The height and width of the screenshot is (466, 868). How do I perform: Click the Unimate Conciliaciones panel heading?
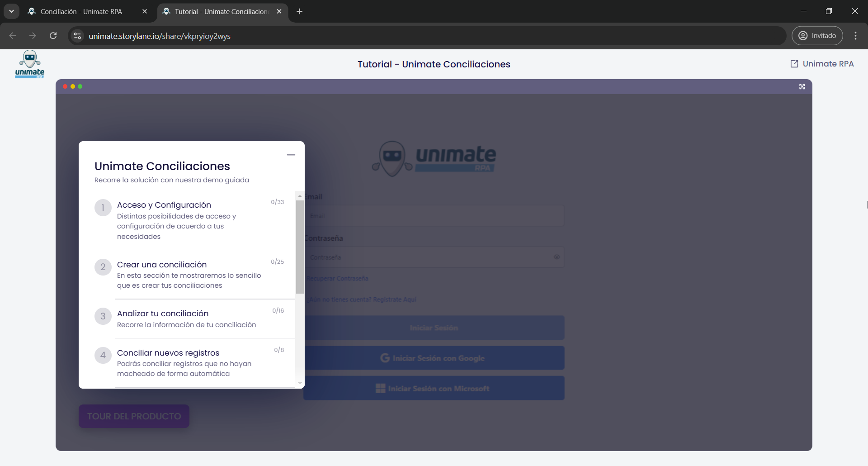pyautogui.click(x=162, y=166)
